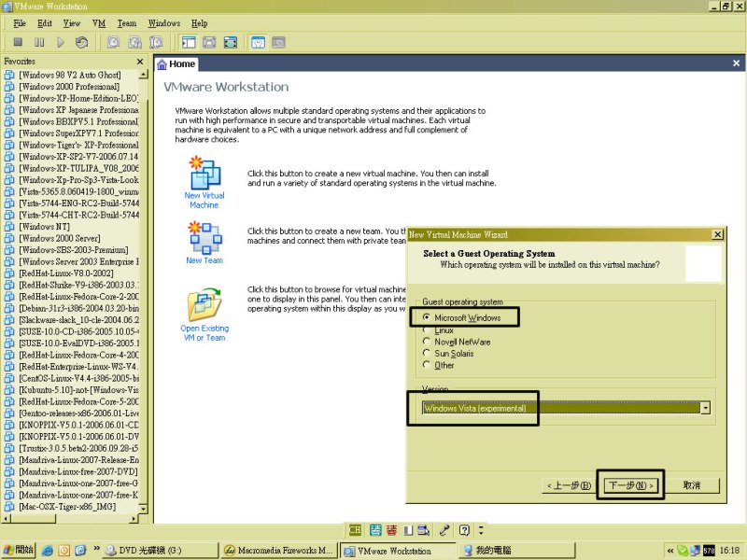Launch Internet Explorer from quick launch

[48, 551]
